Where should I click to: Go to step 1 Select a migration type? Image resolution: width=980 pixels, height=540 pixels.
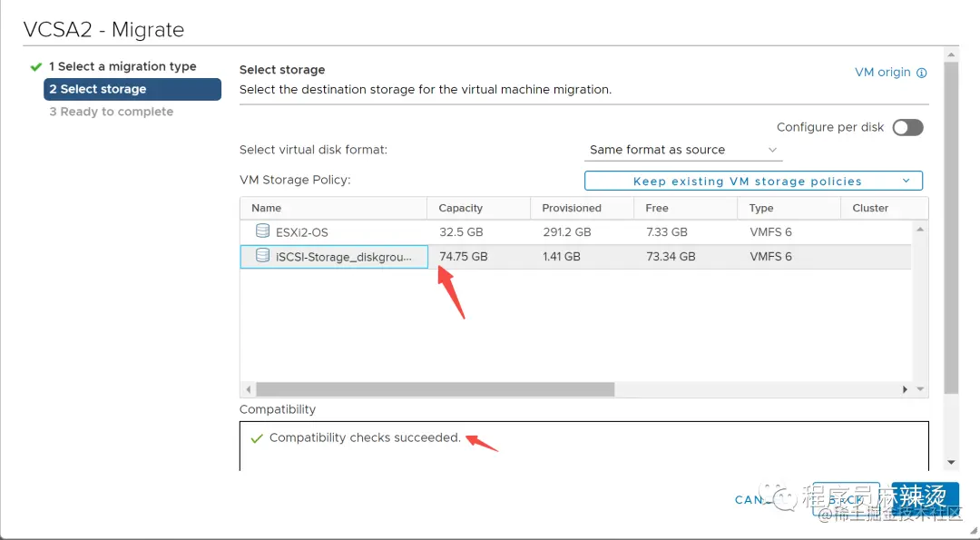tap(122, 66)
